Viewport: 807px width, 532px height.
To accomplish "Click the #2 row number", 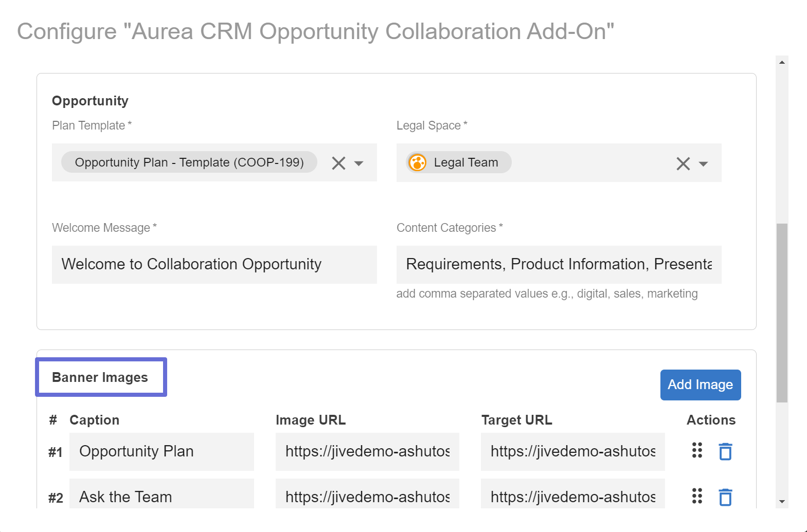I will (56, 498).
